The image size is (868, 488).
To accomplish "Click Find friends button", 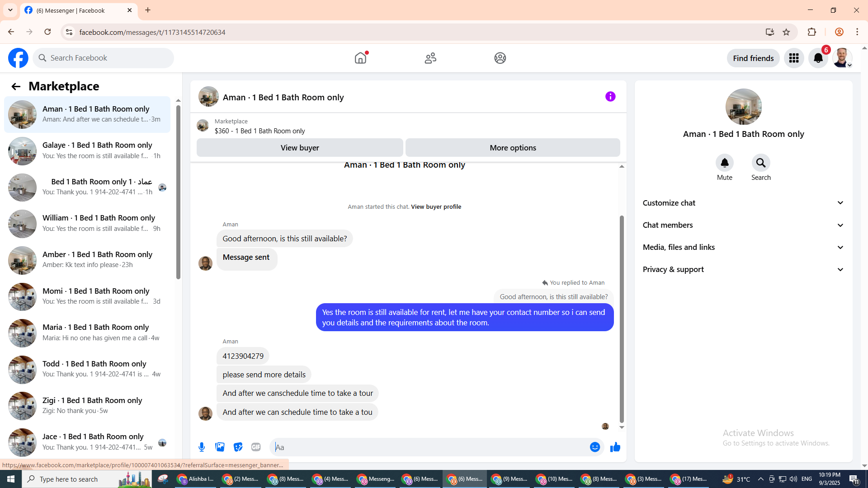I will click(753, 58).
